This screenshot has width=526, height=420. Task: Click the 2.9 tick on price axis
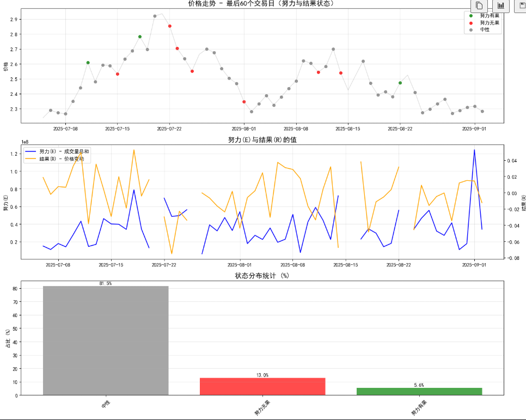click(x=14, y=20)
